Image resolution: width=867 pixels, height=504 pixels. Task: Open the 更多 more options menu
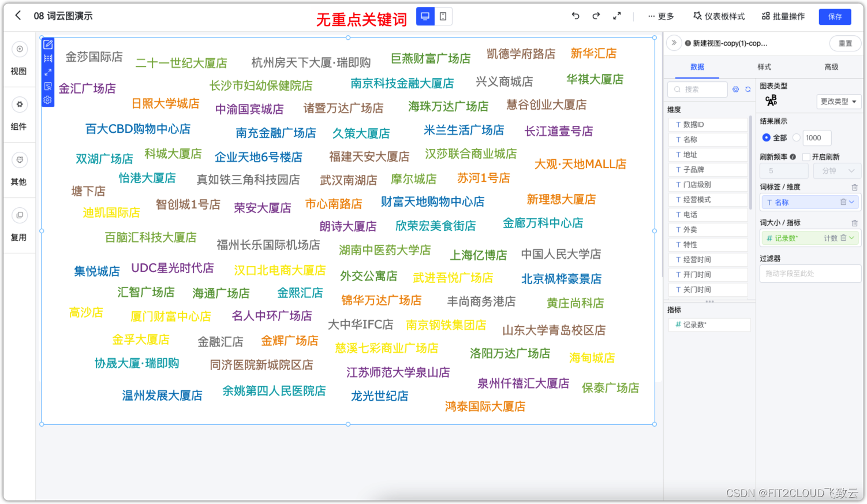coord(661,16)
